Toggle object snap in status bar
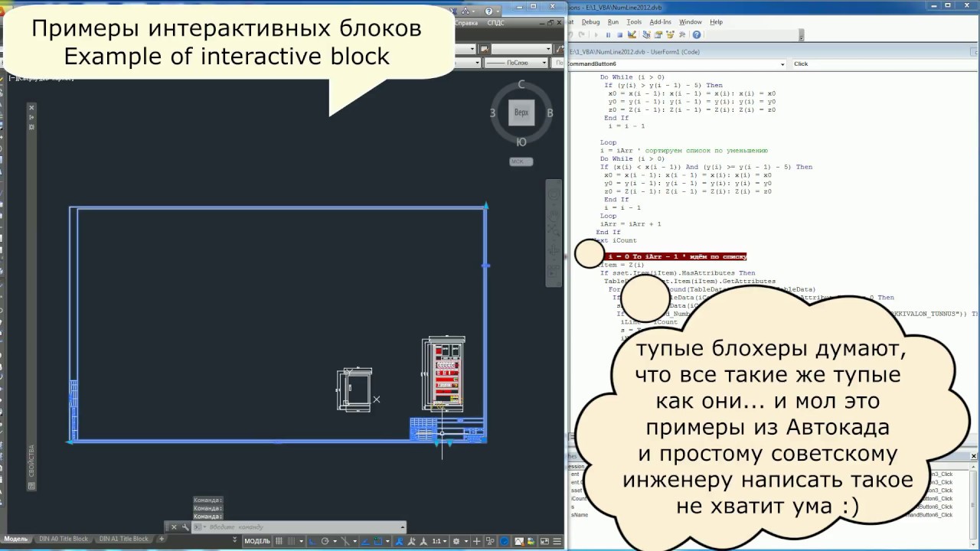Screen dimensions: 980x551 (x=378, y=541)
